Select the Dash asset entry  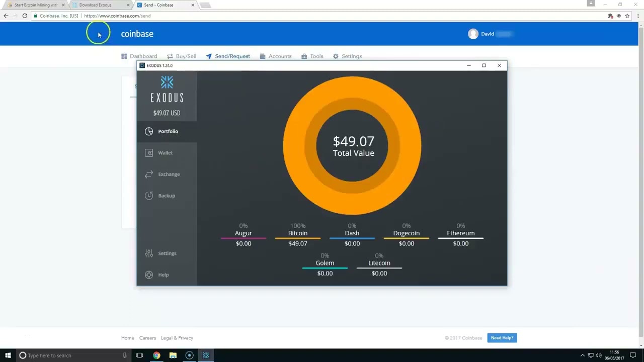click(x=352, y=235)
